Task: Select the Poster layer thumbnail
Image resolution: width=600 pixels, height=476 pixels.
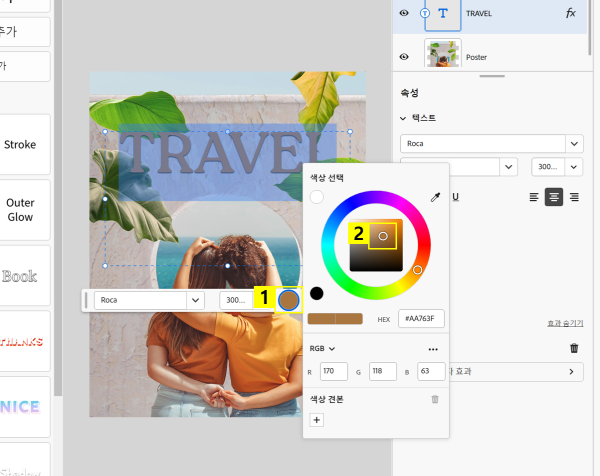Action: [x=443, y=53]
